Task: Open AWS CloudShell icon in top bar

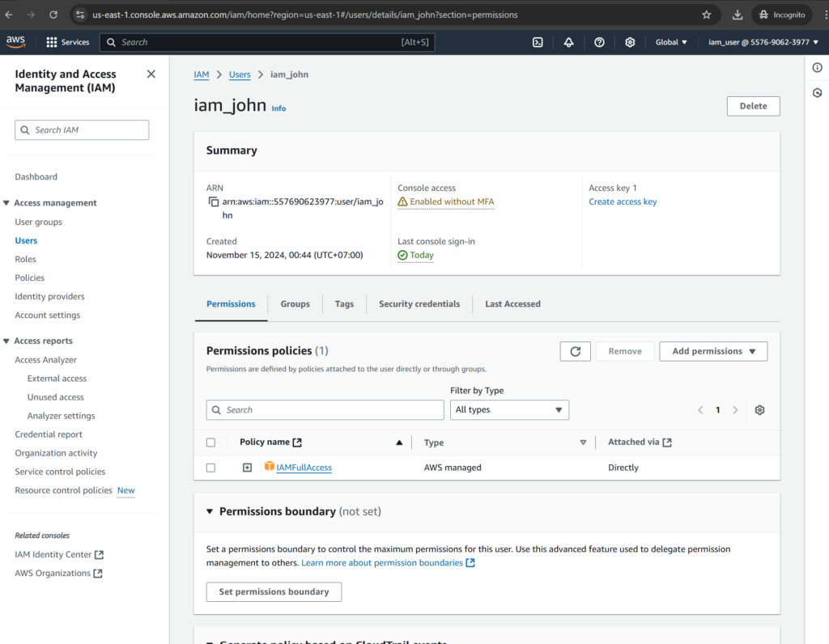Action: pos(538,42)
